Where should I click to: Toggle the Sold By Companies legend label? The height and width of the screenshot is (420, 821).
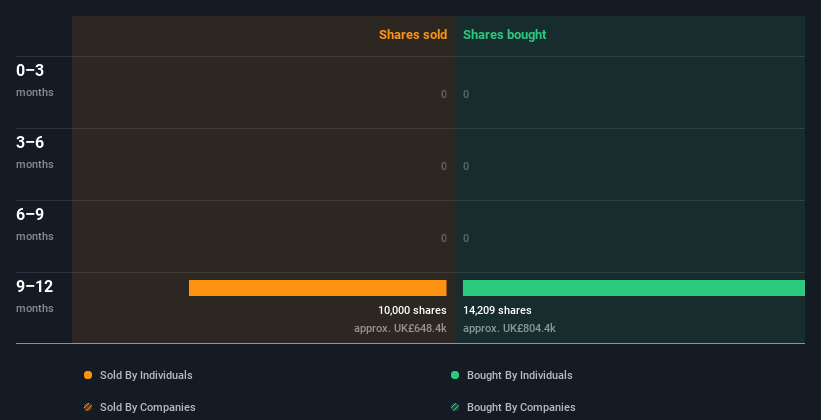(x=148, y=407)
